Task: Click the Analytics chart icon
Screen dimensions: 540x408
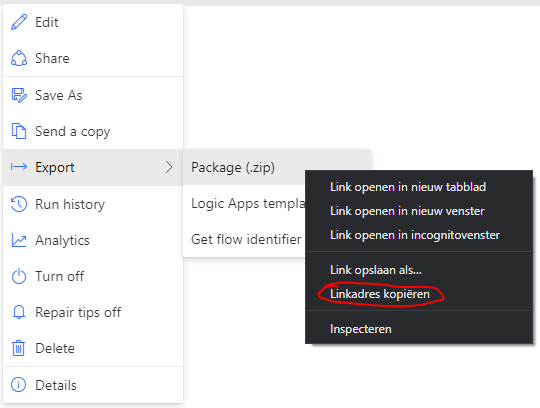Action: (19, 240)
